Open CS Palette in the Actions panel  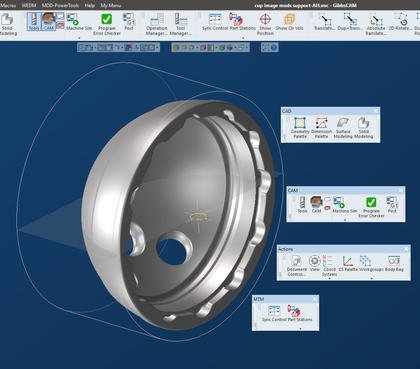pyautogui.click(x=348, y=263)
